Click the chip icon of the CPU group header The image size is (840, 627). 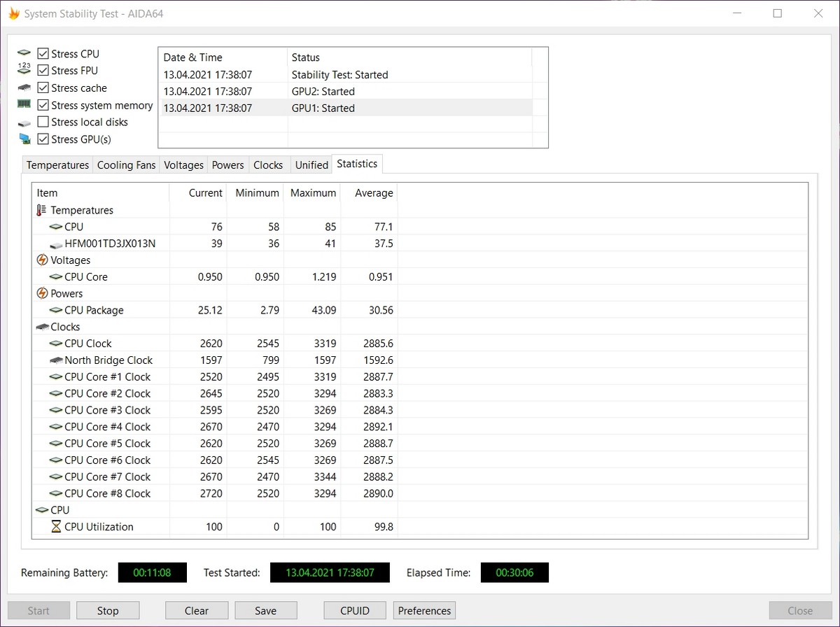42,510
